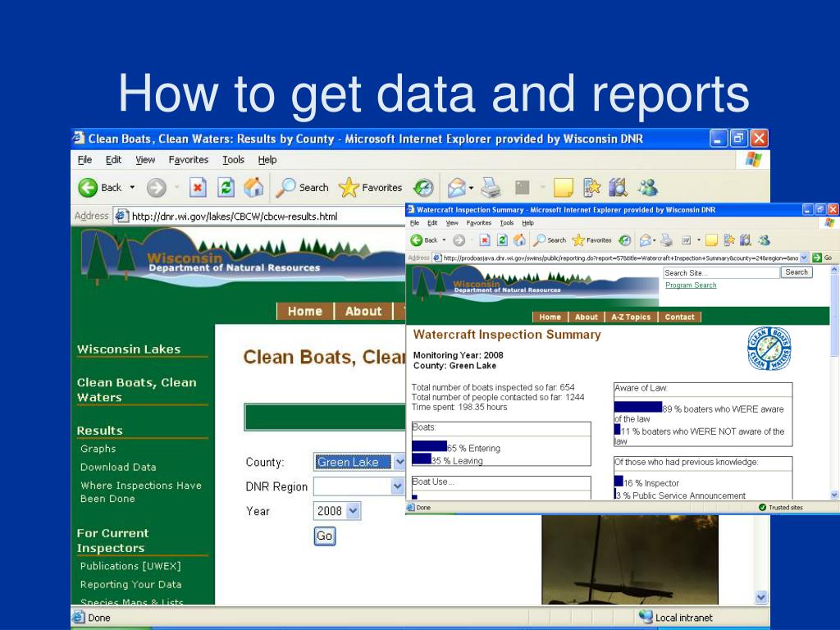Click About tab on Results by County page
Screen dimensions: 840x630
[x=363, y=311]
